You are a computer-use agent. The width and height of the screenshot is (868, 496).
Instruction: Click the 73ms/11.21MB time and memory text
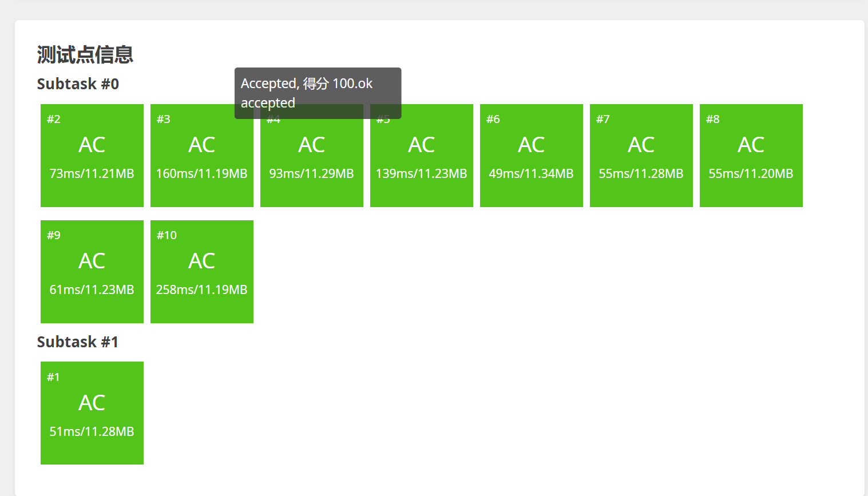pyautogui.click(x=92, y=174)
